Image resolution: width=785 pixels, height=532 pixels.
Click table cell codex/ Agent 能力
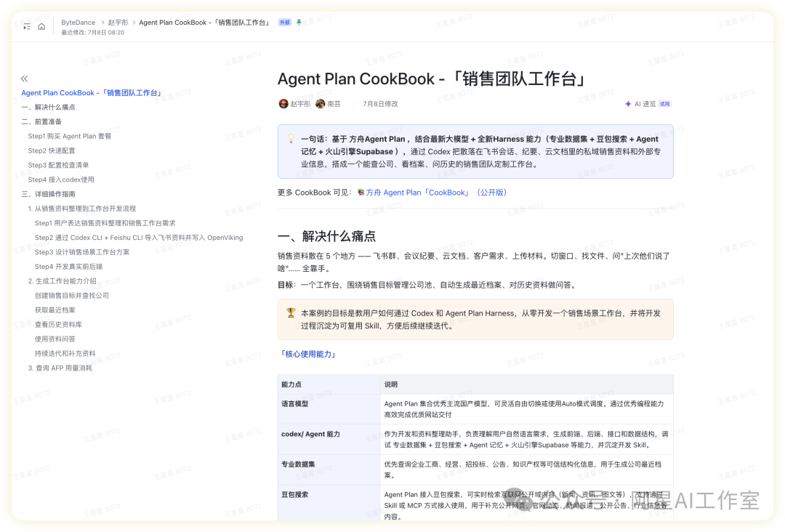[x=329, y=440]
